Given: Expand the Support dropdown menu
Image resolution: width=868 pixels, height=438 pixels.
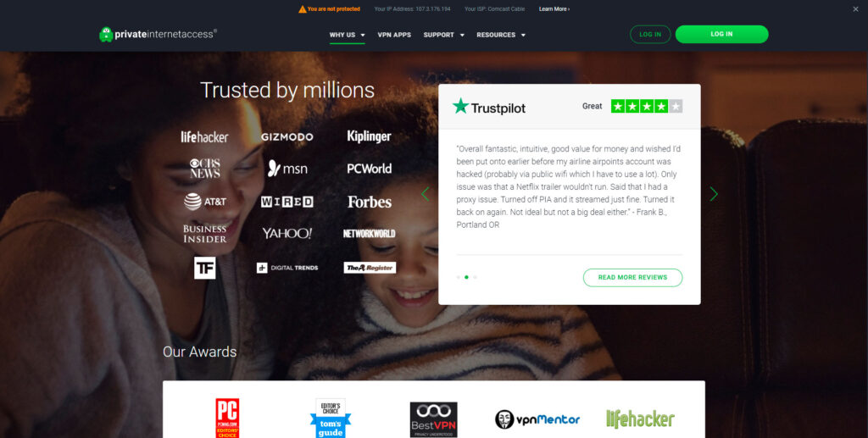Looking at the screenshot, I should (444, 35).
